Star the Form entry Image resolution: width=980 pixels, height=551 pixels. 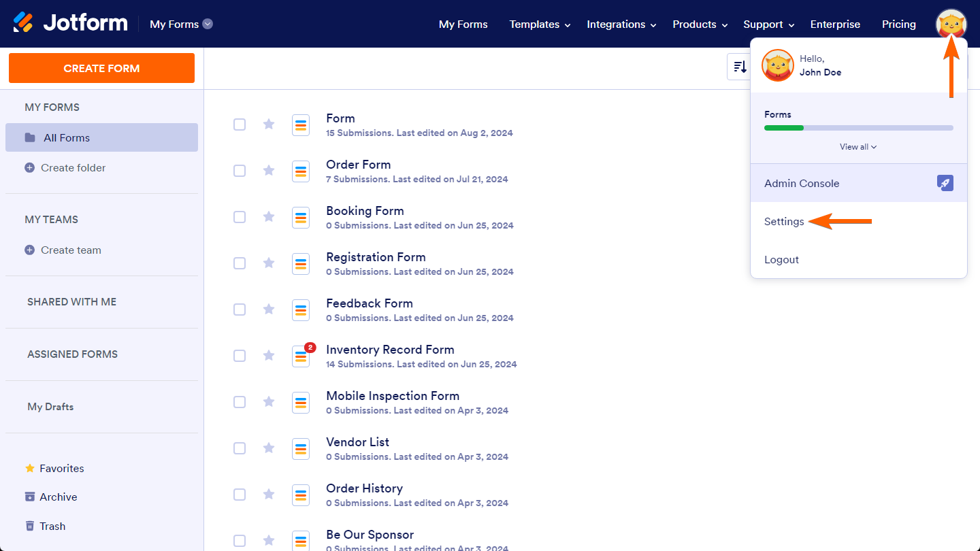pyautogui.click(x=269, y=124)
